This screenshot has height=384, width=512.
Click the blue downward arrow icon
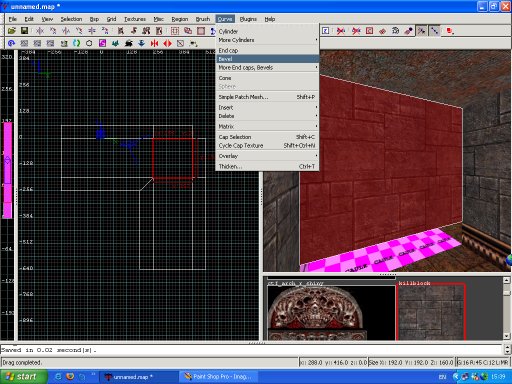141,43
